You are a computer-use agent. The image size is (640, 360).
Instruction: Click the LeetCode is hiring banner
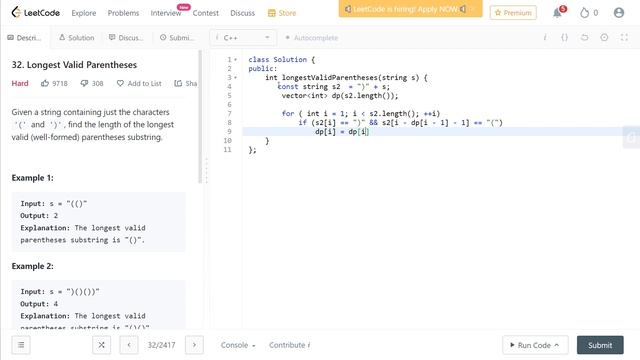410,9
